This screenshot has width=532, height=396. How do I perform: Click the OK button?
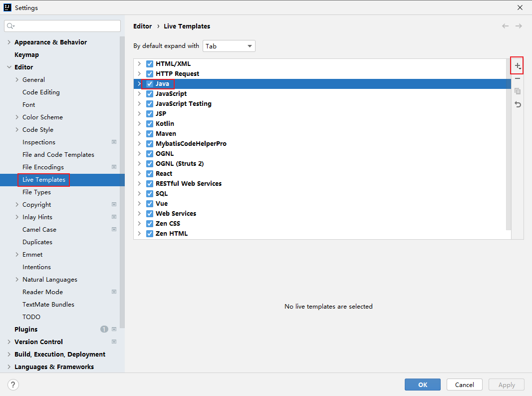tap(422, 385)
